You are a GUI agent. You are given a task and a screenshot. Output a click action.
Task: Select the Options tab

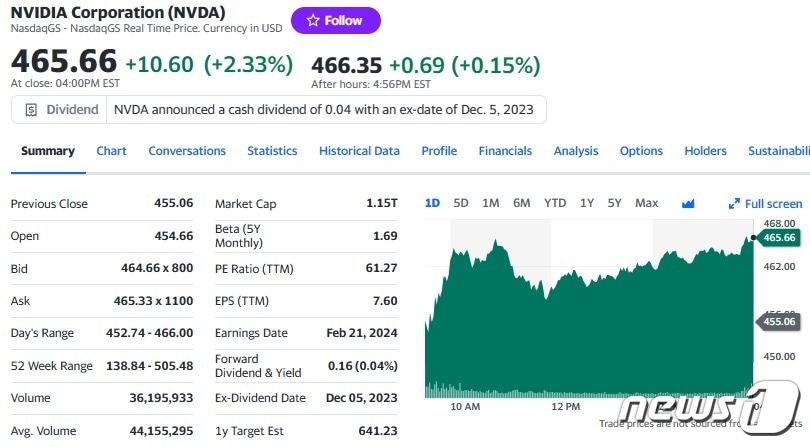(641, 151)
